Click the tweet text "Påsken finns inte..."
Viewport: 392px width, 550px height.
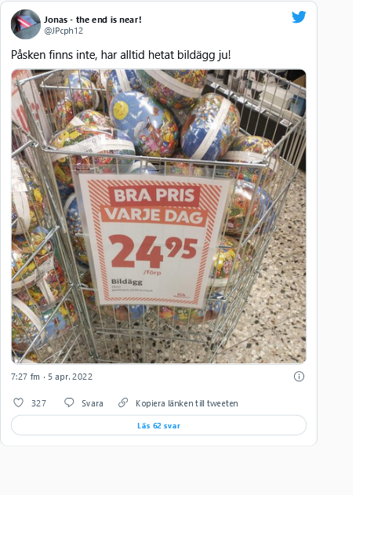point(121,55)
